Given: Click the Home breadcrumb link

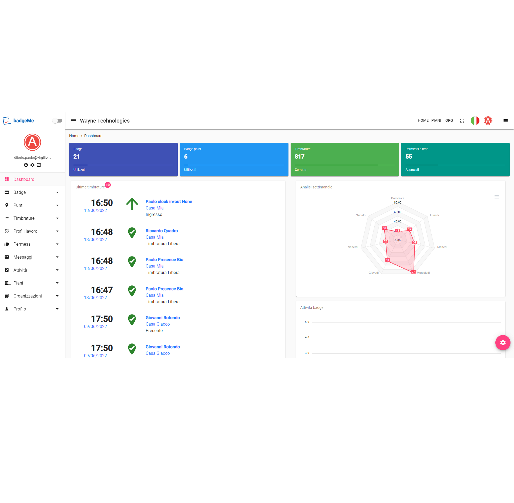Looking at the screenshot, I should (x=73, y=136).
